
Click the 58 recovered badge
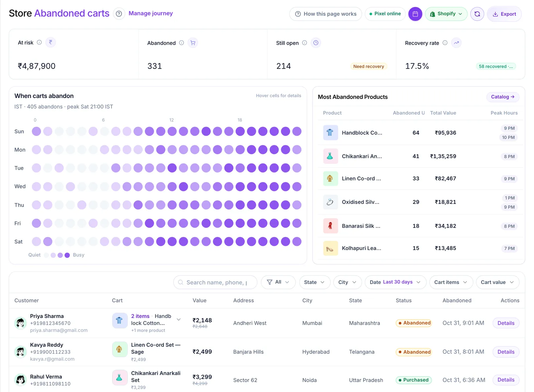coord(496,66)
